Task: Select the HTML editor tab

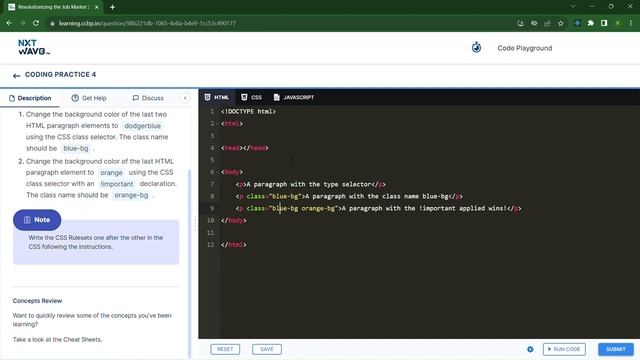Action: (x=216, y=97)
